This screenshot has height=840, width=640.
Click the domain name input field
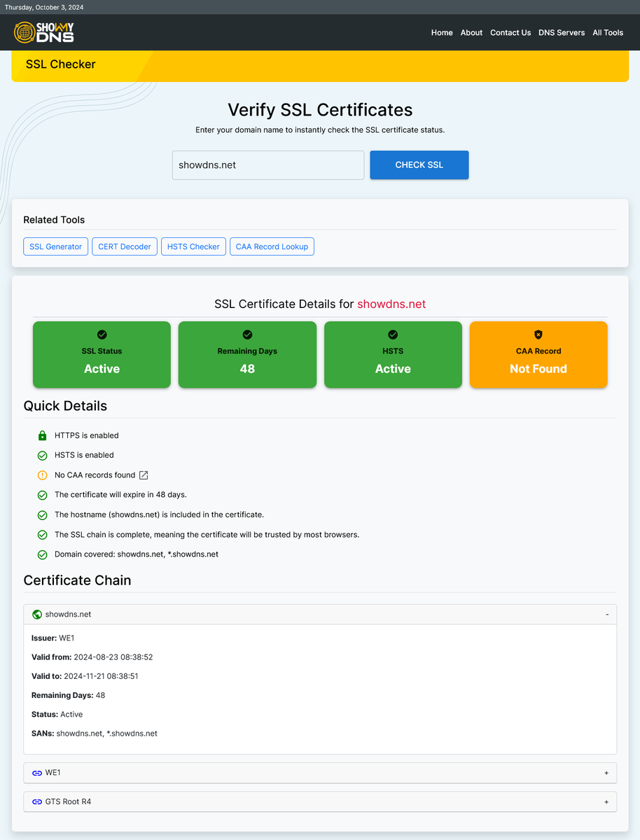268,165
